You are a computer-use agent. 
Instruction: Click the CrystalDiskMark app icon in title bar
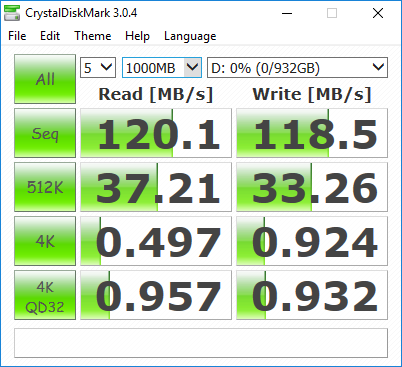(x=12, y=13)
